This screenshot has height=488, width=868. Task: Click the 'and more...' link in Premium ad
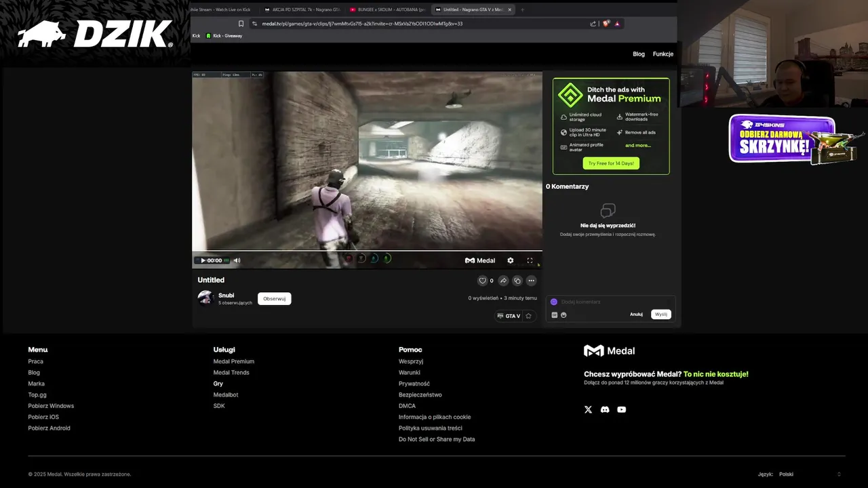tap(637, 145)
